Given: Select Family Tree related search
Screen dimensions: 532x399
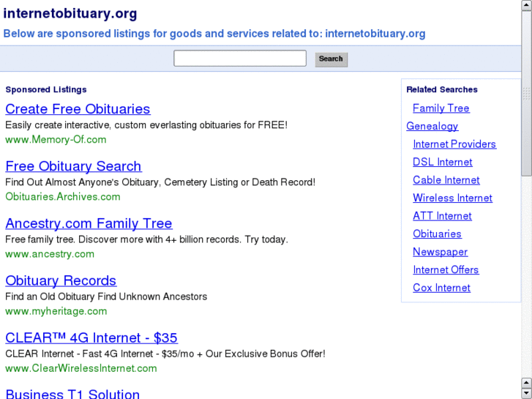Looking at the screenshot, I should pyautogui.click(x=441, y=108).
